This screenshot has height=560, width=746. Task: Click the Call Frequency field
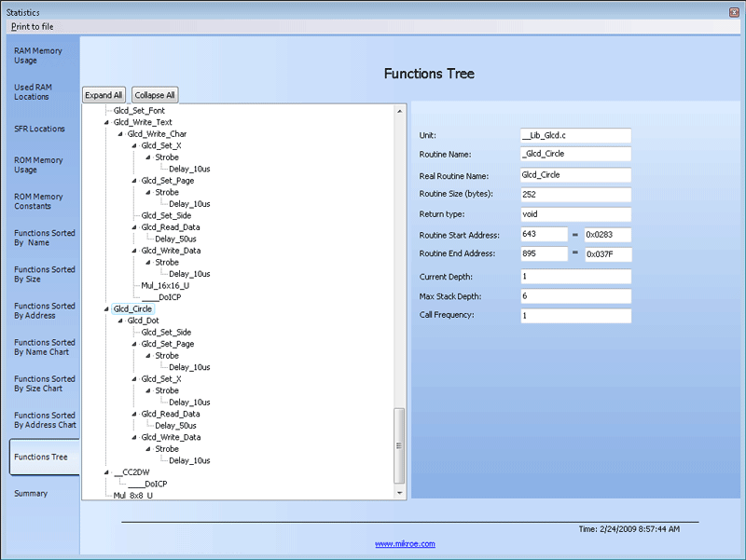576,316
